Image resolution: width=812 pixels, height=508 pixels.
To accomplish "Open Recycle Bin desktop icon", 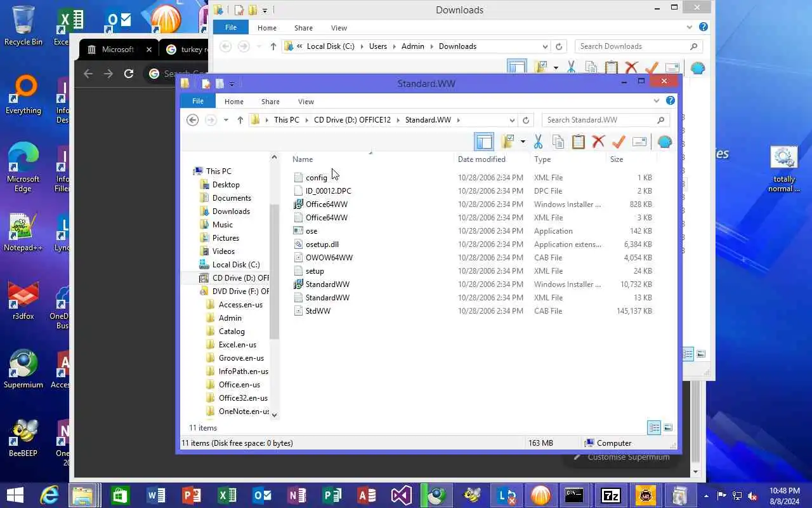I will [23, 26].
